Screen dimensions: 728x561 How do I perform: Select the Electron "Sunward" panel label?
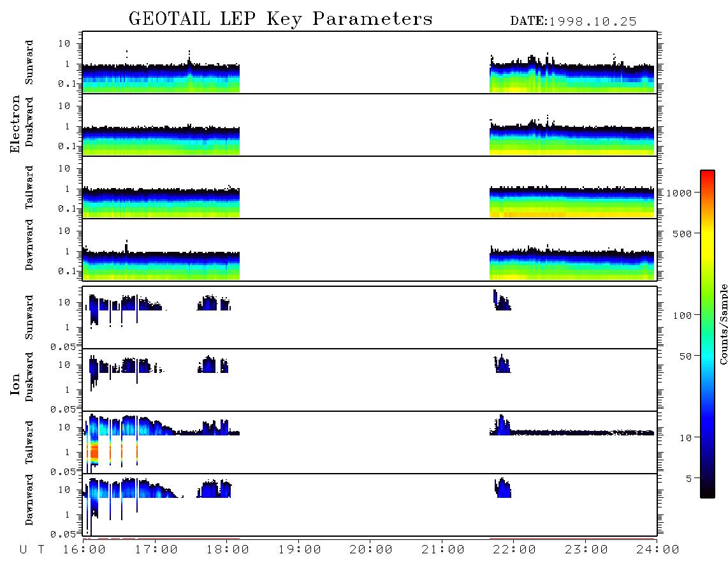tap(29, 62)
